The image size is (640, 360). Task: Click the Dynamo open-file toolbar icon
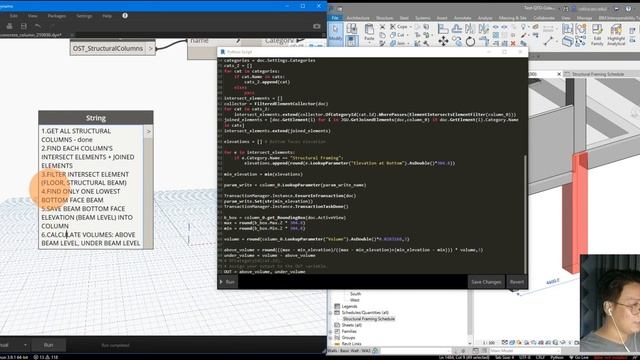point(9,26)
